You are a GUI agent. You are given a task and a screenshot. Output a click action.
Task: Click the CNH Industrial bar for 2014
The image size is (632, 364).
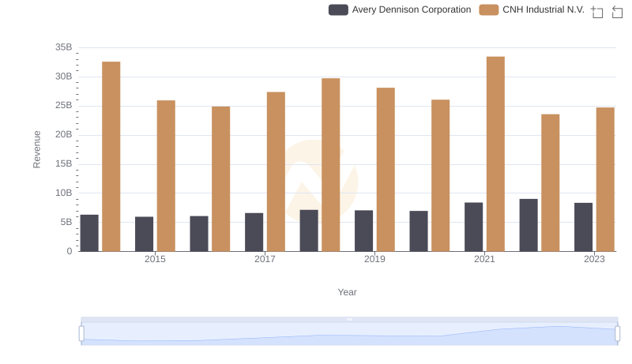tap(111, 156)
